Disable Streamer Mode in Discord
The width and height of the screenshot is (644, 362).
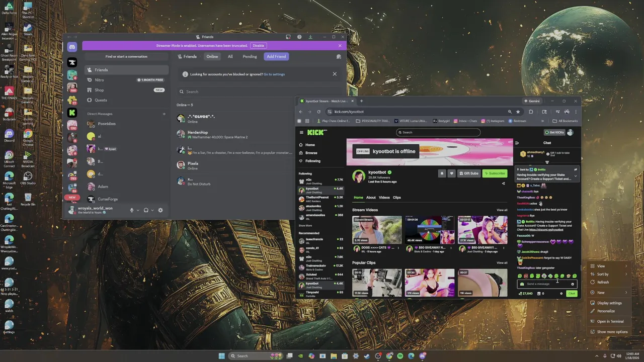pos(259,45)
